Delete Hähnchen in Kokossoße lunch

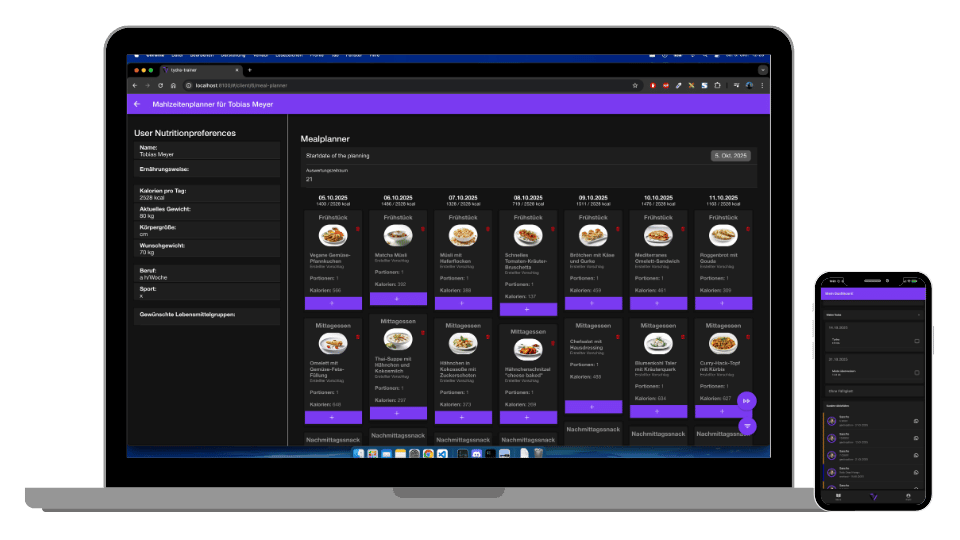click(488, 337)
